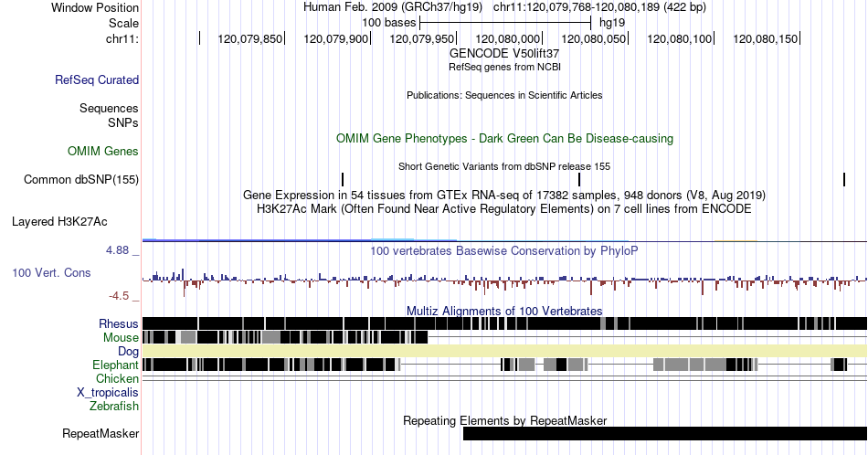Click the Scale label
The width and height of the screenshot is (868, 455).
[124, 23]
